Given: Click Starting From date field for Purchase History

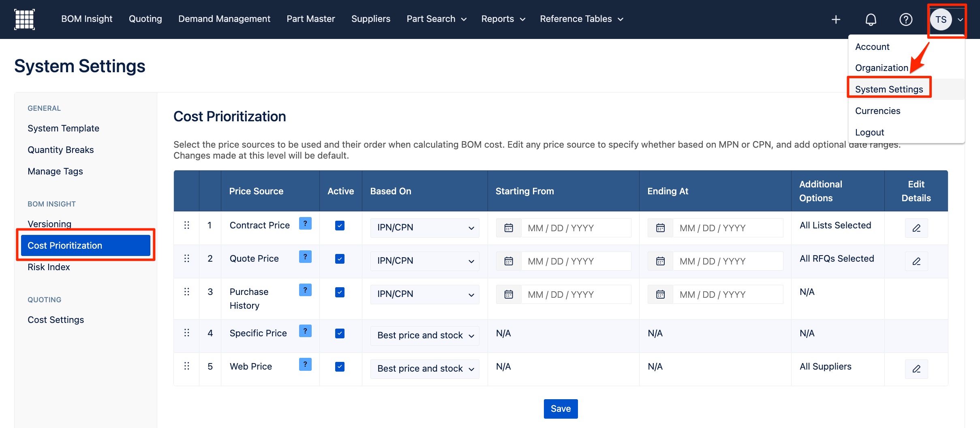Looking at the screenshot, I should click(576, 295).
